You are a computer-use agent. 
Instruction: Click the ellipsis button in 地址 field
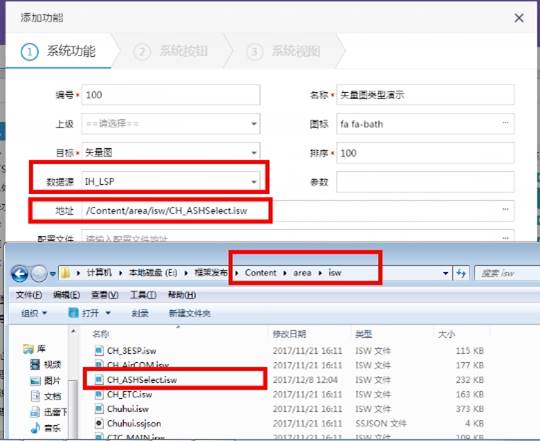point(505,210)
